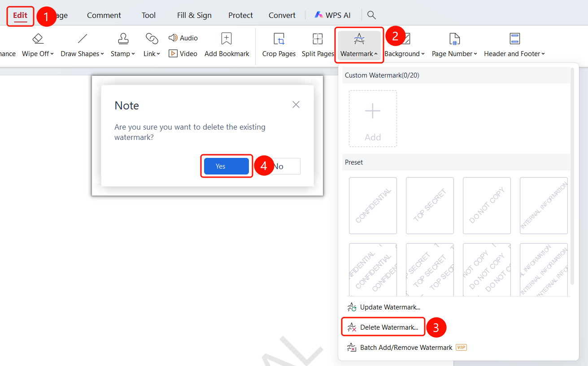588x366 pixels.
Task: Insert Video from the toolbar
Action: coord(183,53)
